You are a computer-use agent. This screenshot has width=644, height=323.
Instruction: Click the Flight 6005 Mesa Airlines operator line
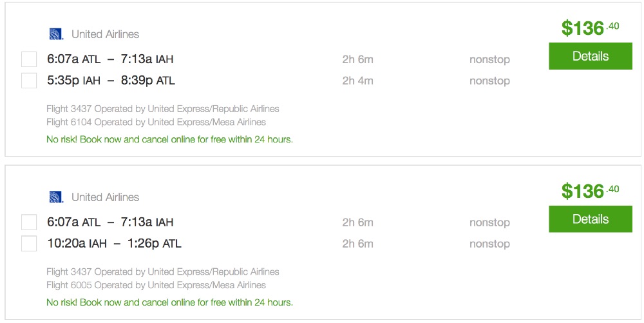click(156, 285)
